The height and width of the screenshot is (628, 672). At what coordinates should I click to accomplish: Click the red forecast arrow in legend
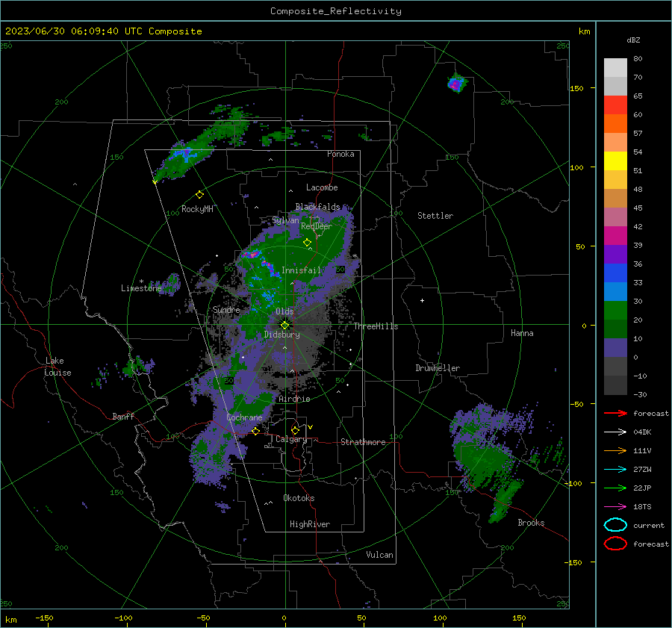coord(615,413)
